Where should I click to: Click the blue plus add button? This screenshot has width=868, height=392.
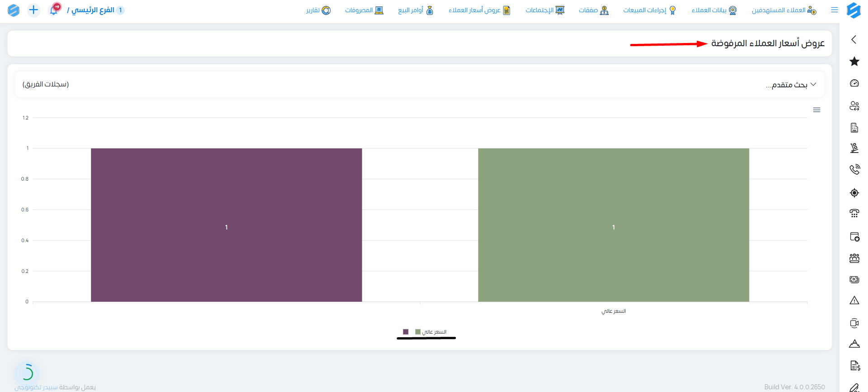coord(33,10)
